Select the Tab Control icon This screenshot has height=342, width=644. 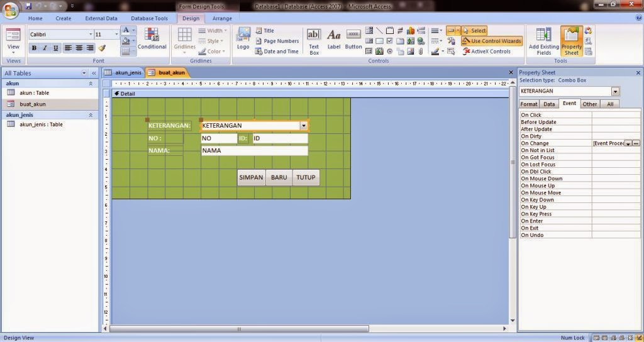point(400,41)
